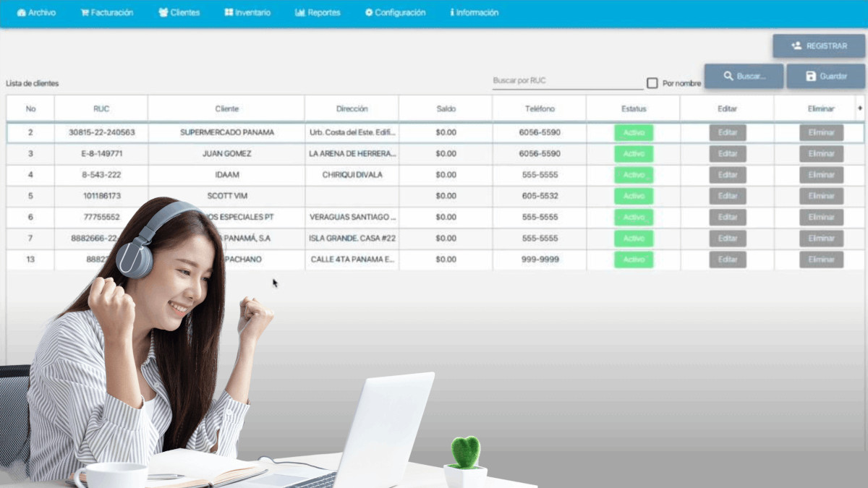The image size is (868, 488).
Task: Click the add-user icon on REGISTRAR
Action: tap(796, 46)
